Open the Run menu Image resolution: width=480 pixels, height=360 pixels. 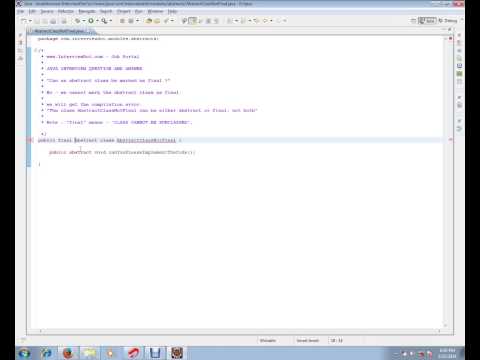point(139,11)
